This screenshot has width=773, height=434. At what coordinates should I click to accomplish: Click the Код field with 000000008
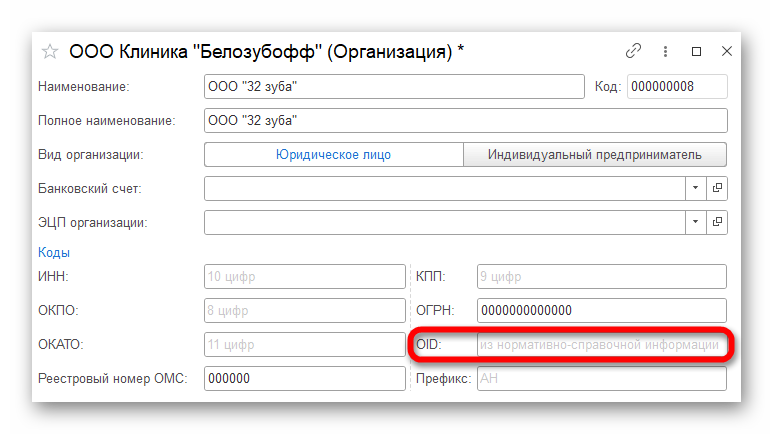click(677, 86)
